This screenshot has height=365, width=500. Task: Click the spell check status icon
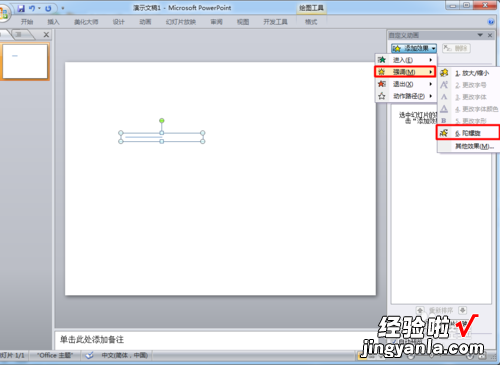click(89, 356)
